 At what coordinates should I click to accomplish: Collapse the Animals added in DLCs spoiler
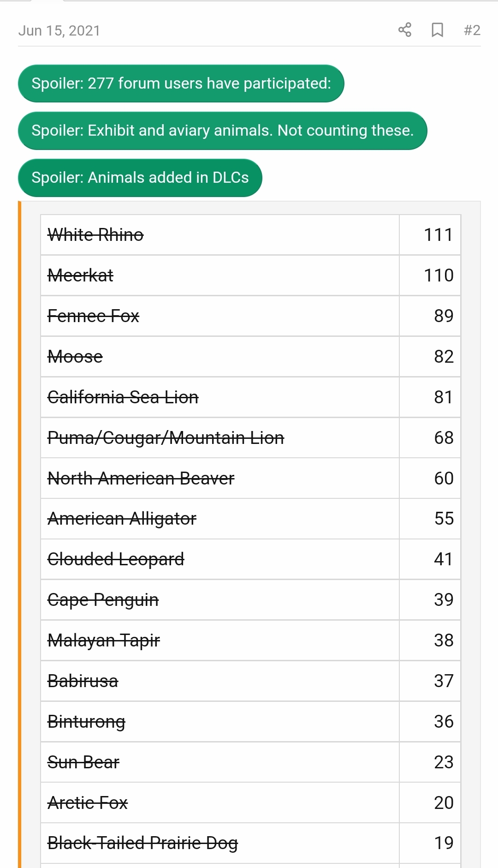pos(140,178)
